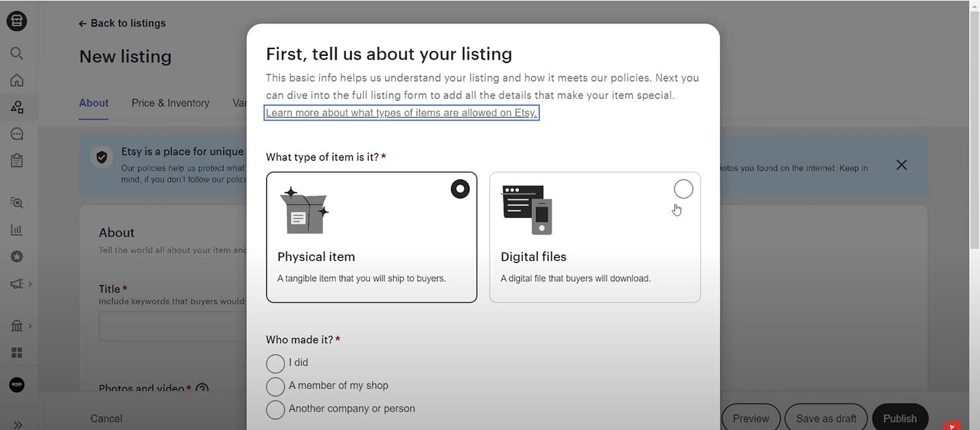Click the Cancel button
The image size is (980, 430).
click(x=106, y=419)
